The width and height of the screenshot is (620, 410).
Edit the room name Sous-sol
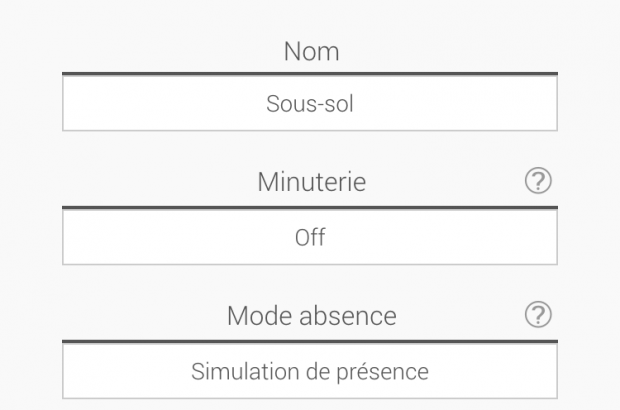[310, 103]
